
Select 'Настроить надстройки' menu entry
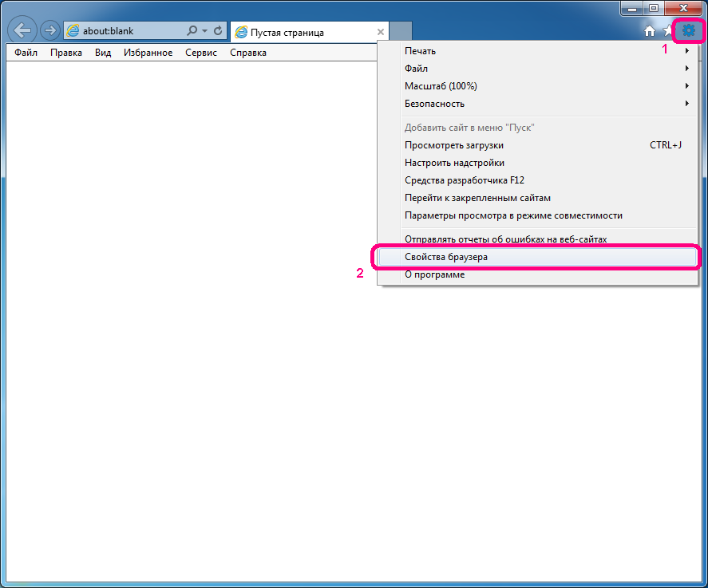tap(454, 163)
